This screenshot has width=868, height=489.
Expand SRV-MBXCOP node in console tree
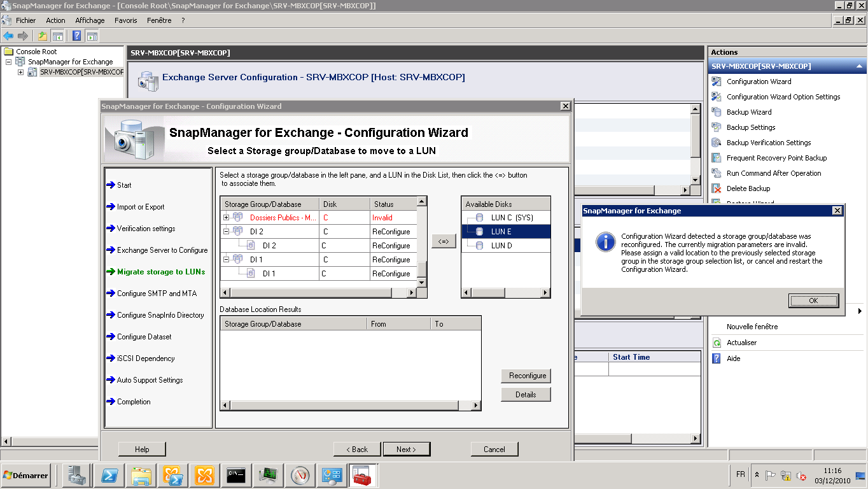click(20, 72)
